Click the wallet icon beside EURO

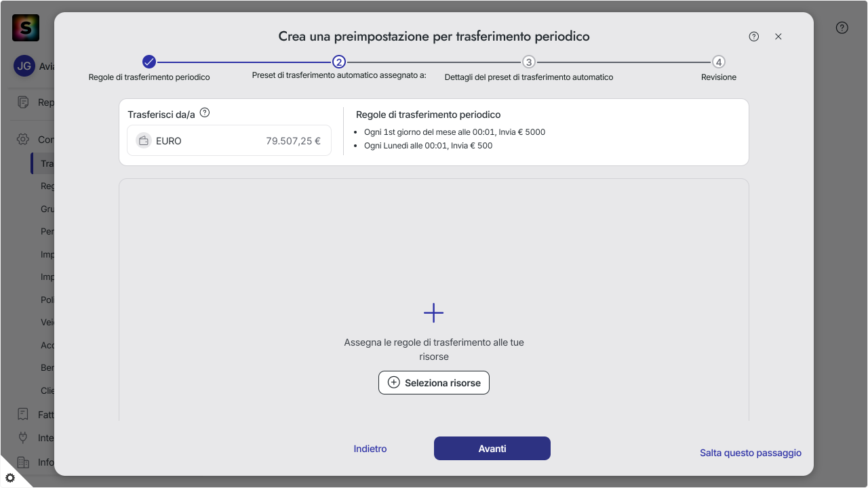click(x=143, y=141)
